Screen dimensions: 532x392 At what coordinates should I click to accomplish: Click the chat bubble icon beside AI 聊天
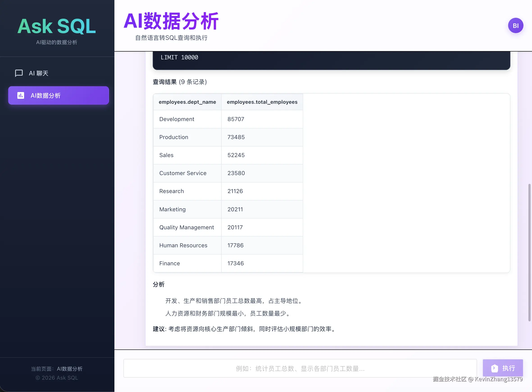(18, 73)
